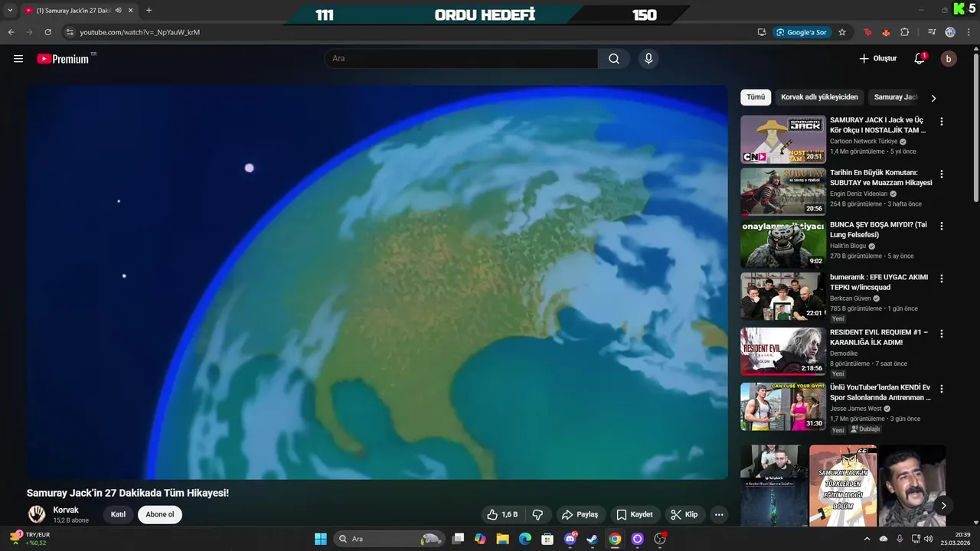This screenshot has height=551, width=980.
Task: Click the video player to pause
Action: pos(377,282)
